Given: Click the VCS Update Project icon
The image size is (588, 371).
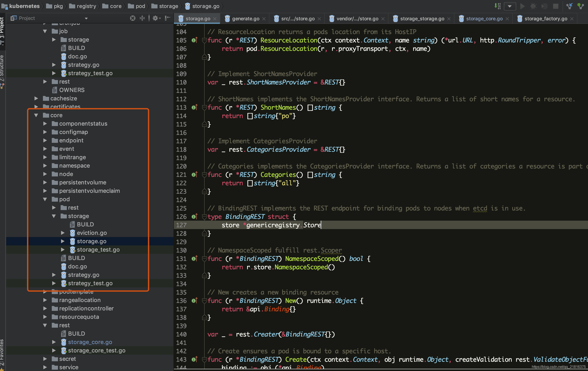Looking at the screenshot, I should 569,6.
